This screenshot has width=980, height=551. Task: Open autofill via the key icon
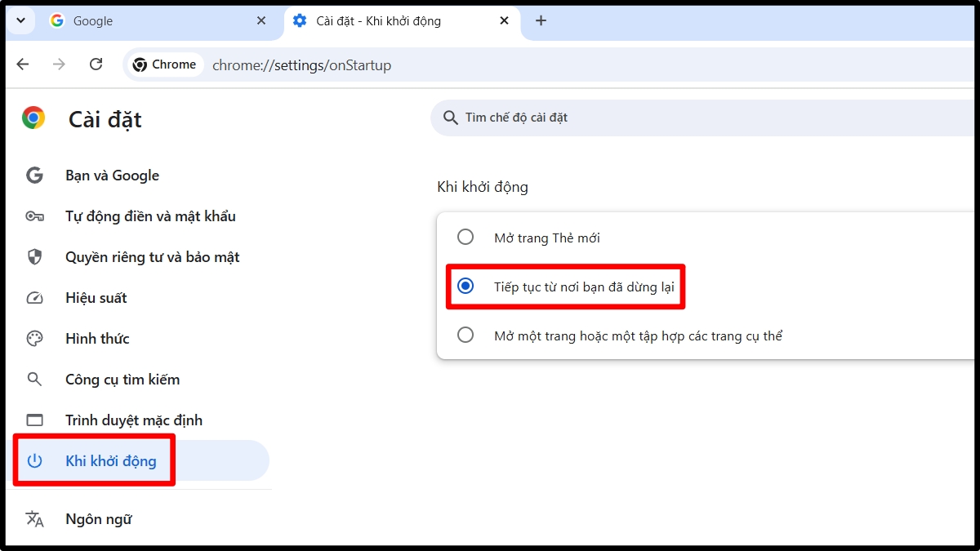(33, 216)
